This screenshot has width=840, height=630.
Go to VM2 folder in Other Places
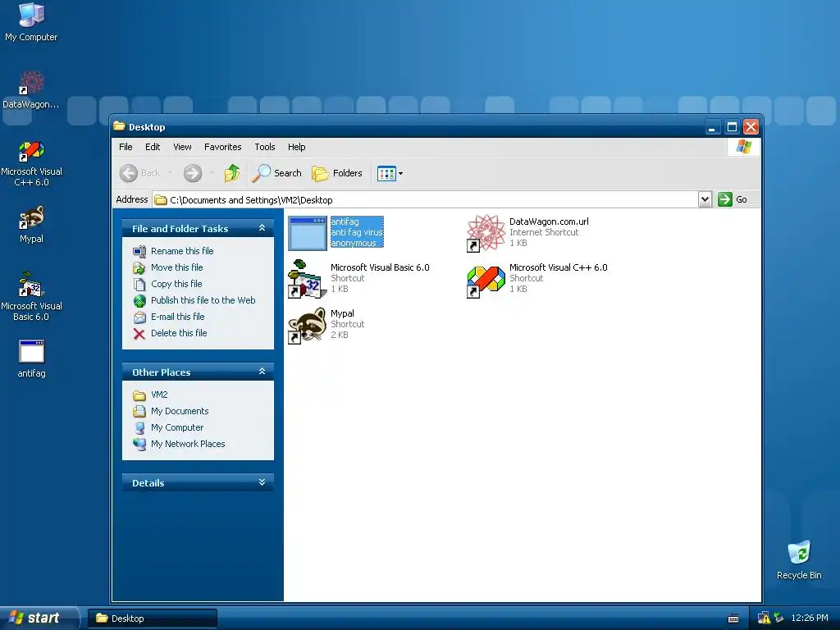[x=150, y=395]
